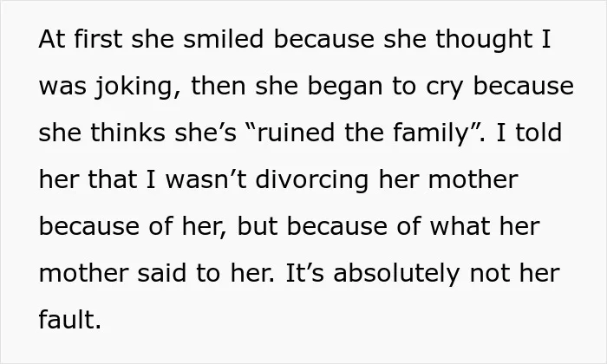Click on the word "began"
This screenshot has width=607, height=364.
click(345, 87)
